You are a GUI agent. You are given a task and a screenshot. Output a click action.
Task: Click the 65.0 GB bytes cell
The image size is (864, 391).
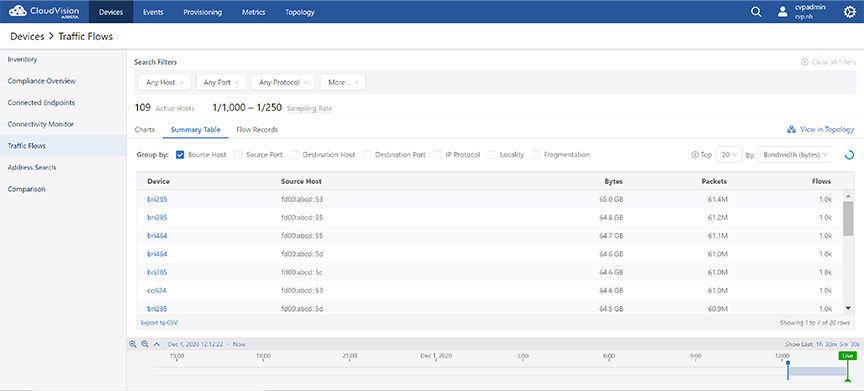pyautogui.click(x=611, y=199)
